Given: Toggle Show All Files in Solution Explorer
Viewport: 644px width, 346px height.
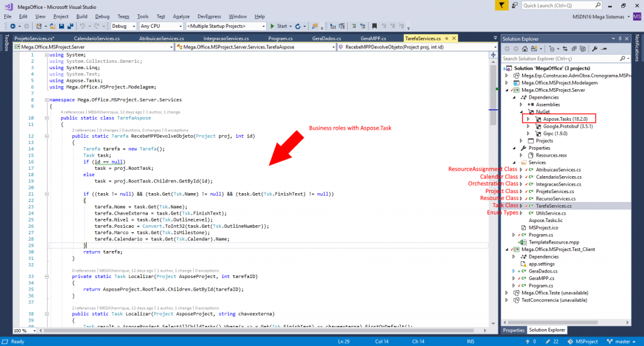Looking at the screenshot, I should [x=583, y=49].
